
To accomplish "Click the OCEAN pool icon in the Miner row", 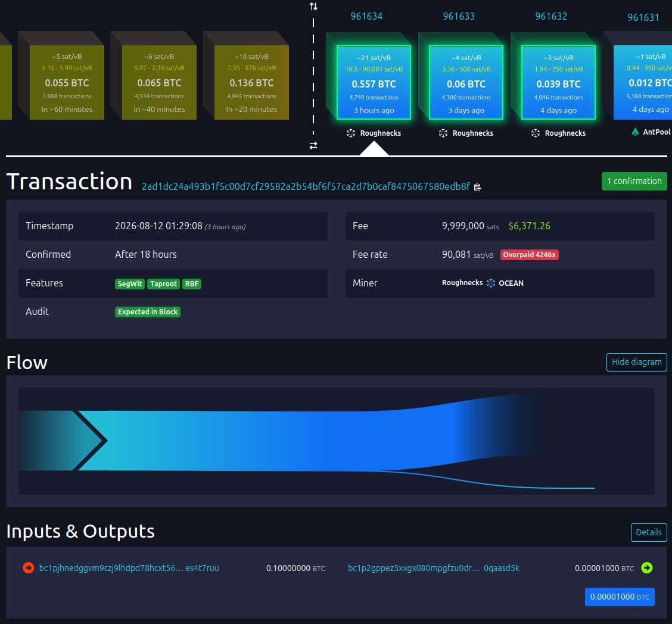I will pyautogui.click(x=491, y=283).
